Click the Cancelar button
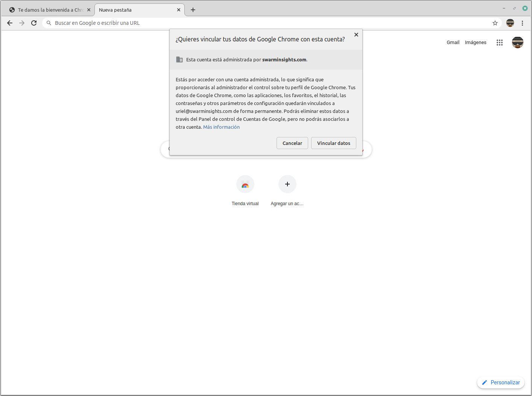Screen dimensions: 532x396 pos(292,143)
